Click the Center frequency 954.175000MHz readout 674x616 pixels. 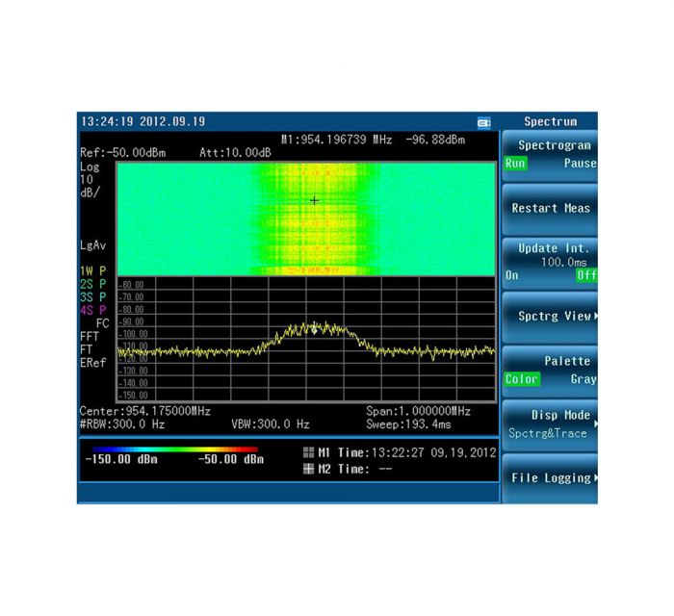144,411
